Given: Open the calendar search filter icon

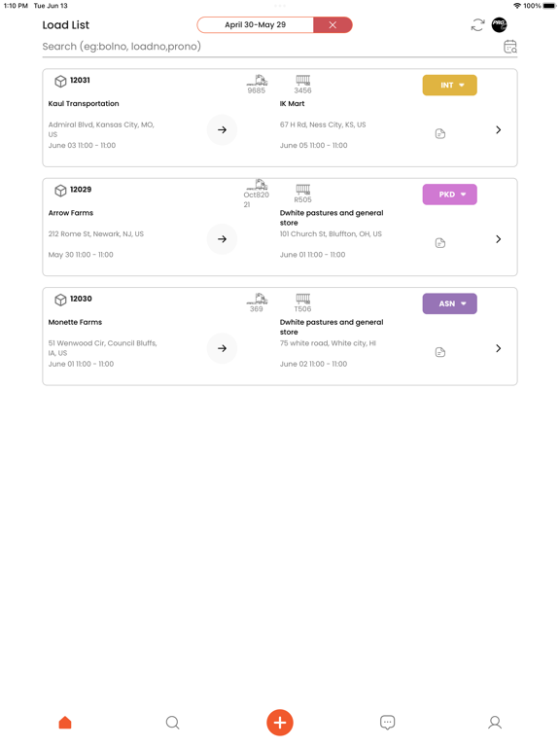Looking at the screenshot, I should pyautogui.click(x=510, y=47).
